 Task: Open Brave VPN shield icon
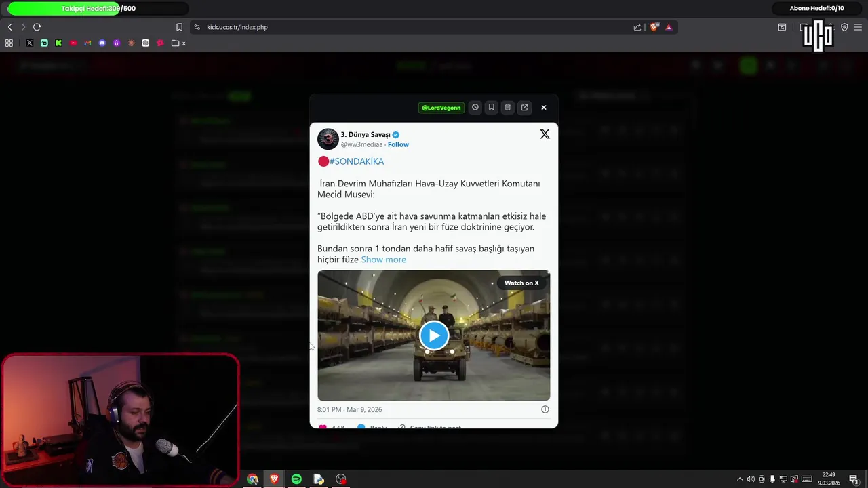coord(844,27)
